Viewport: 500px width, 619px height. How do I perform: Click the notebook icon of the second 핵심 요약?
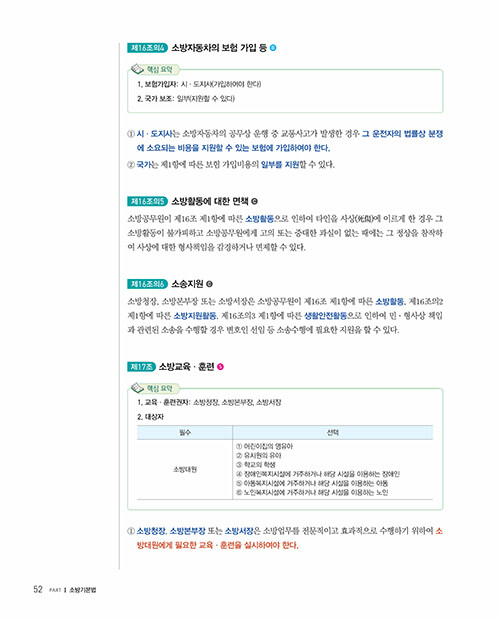138,388
